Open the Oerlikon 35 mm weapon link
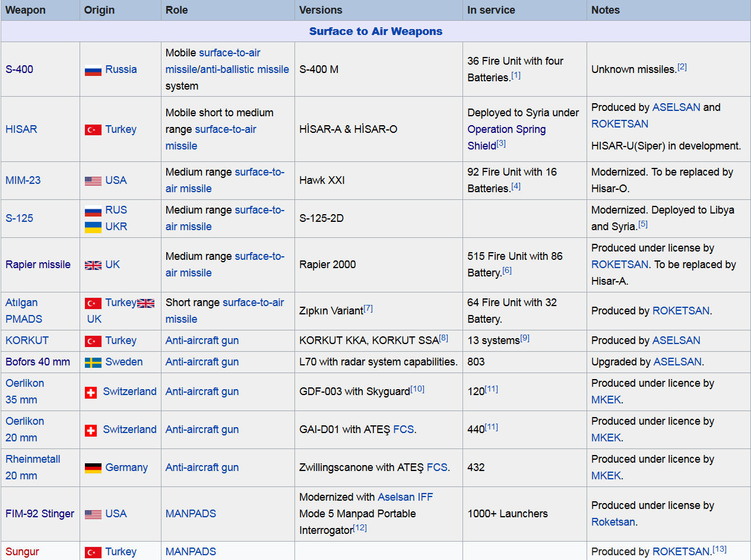The image size is (751, 560). coord(25,392)
